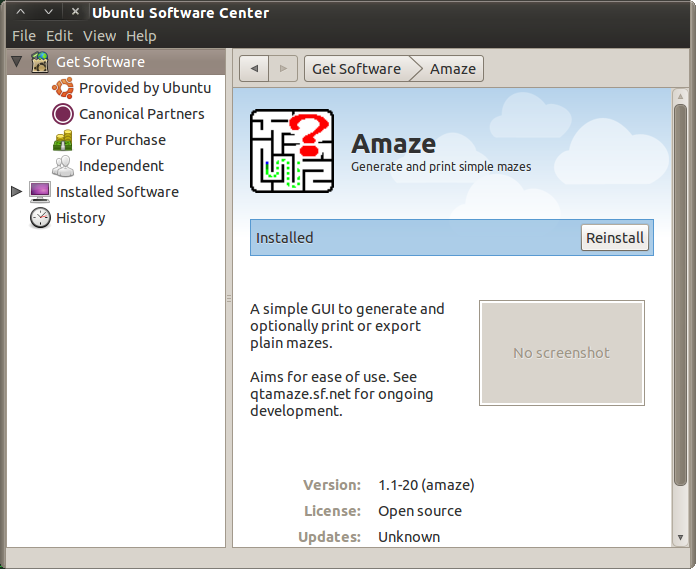Select the Get Software sidebar header
This screenshot has height=569, width=696.
pos(116,62)
